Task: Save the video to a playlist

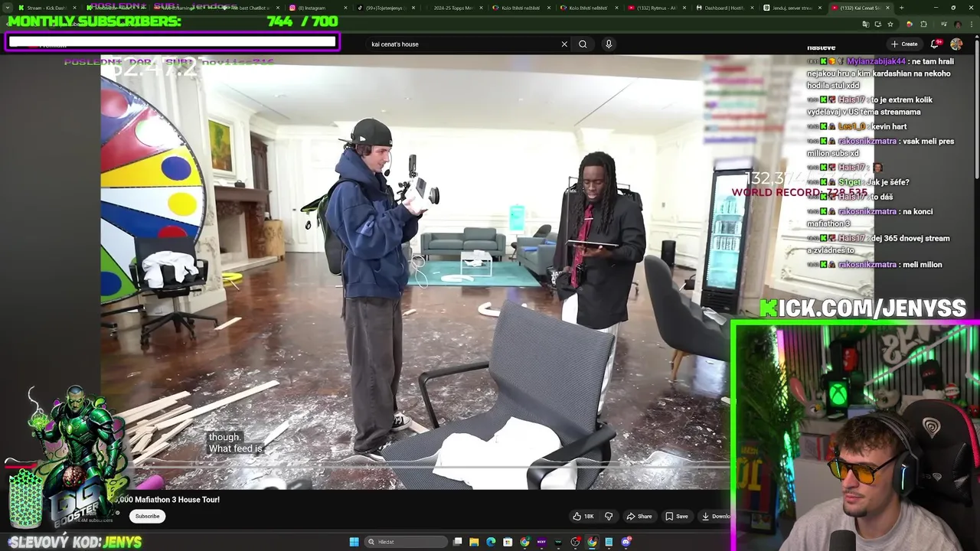Action: [676, 517]
